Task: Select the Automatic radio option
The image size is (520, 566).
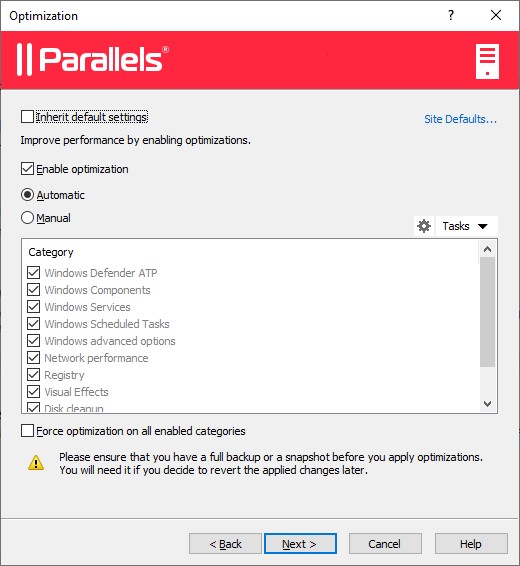Action: (x=27, y=195)
